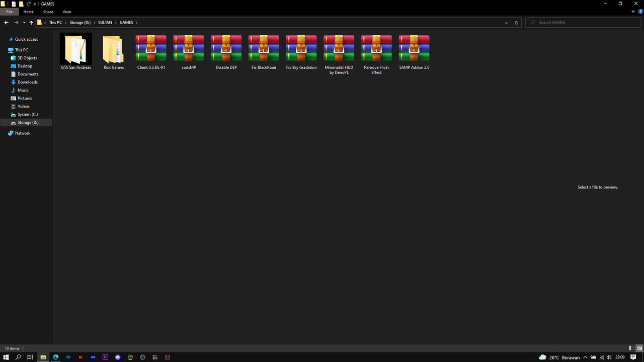Open the GTA San Andreas folder
Screen dimensions: 644x362
(x=76, y=52)
